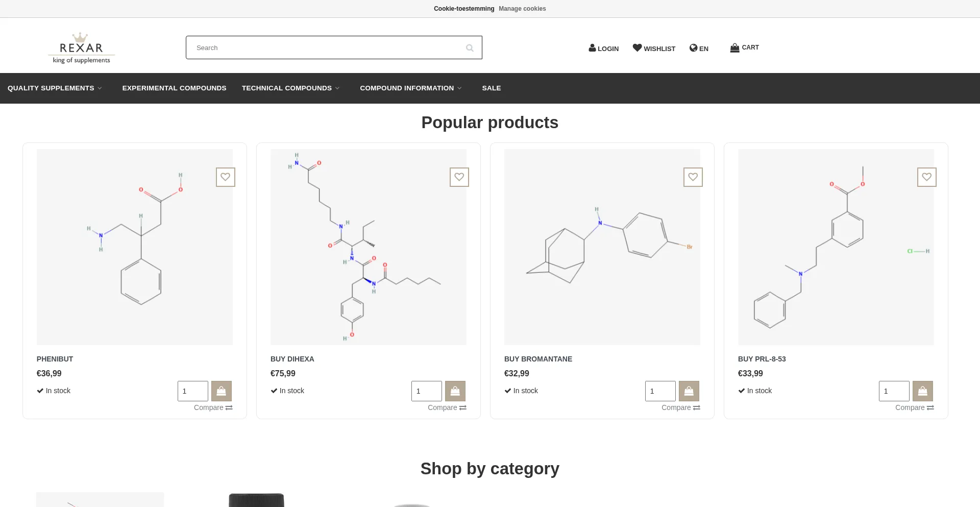Add PRL-8-53 to cart with bag button

923,391
